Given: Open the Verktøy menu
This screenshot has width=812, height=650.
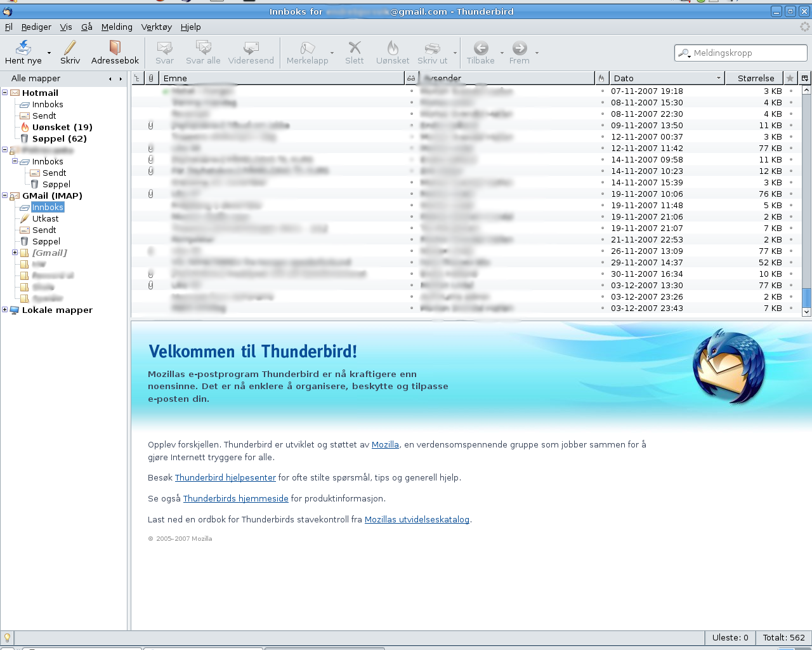Looking at the screenshot, I should 156,27.
